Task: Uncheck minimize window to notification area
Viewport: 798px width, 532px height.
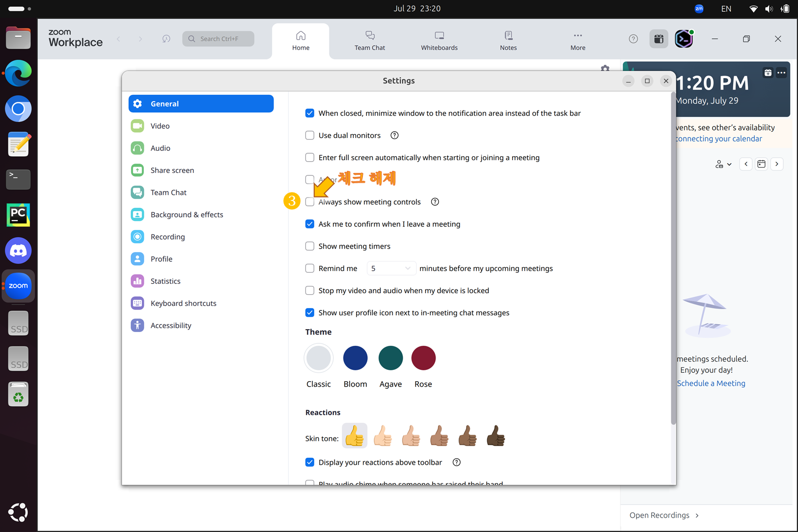Action: coord(310,113)
